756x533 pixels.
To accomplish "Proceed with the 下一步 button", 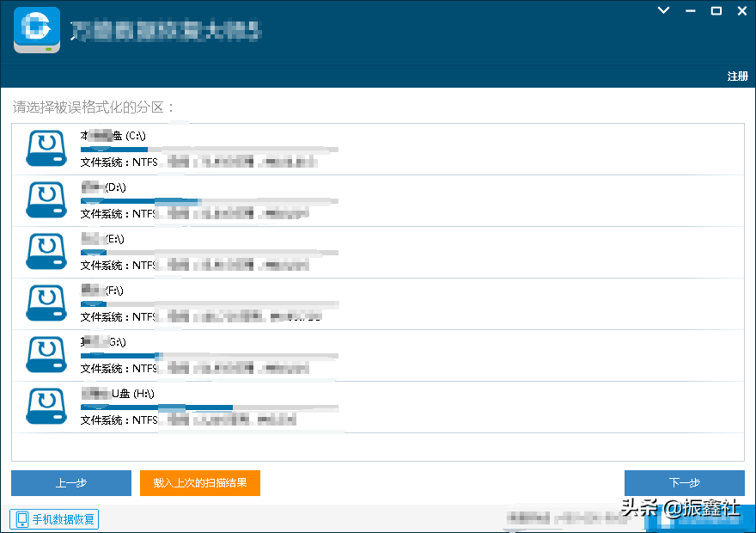I will [x=685, y=483].
